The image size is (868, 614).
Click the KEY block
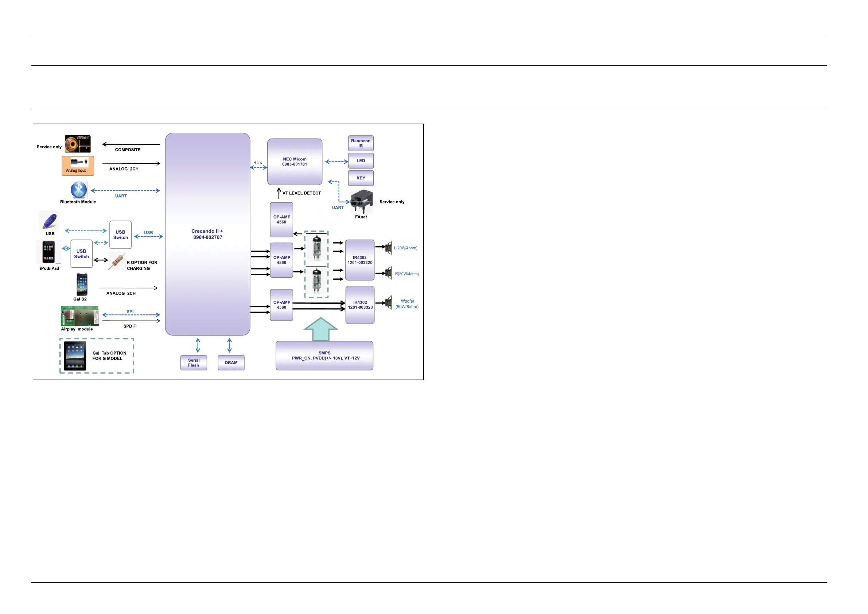pos(361,178)
